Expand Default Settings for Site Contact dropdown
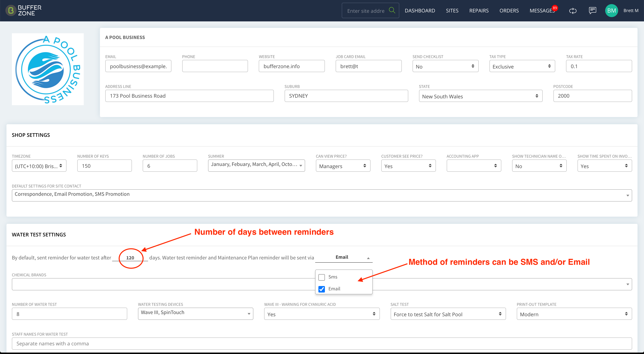 point(322,195)
